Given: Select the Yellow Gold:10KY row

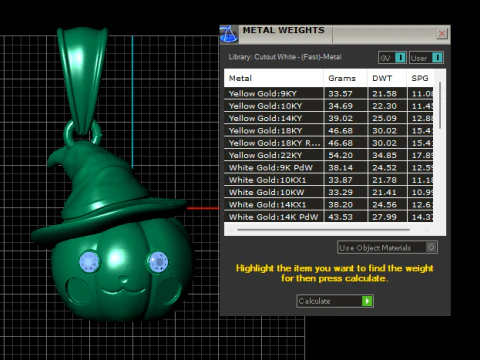Looking at the screenshot, I should 329,106.
